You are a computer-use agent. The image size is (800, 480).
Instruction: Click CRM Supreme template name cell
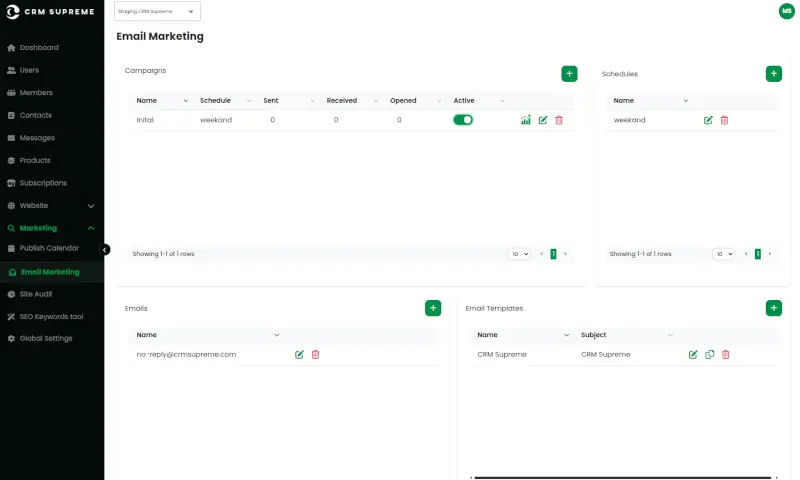[502, 355]
